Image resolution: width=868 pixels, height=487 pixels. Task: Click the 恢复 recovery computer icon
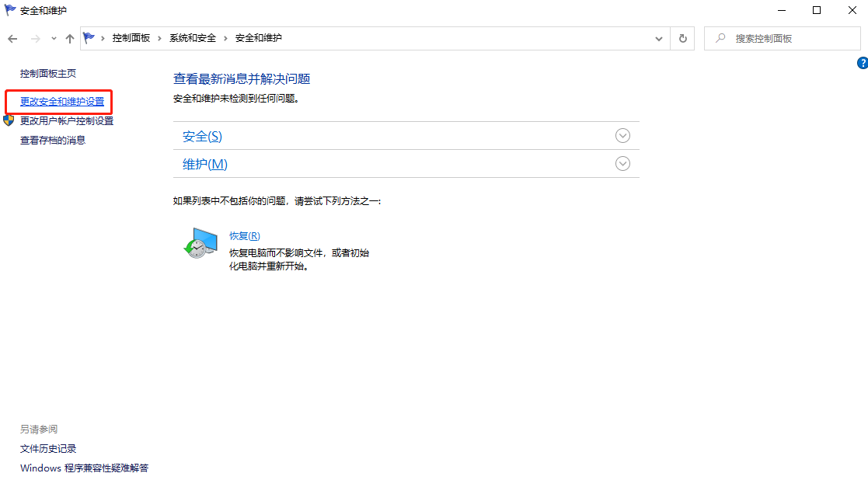pyautogui.click(x=200, y=245)
